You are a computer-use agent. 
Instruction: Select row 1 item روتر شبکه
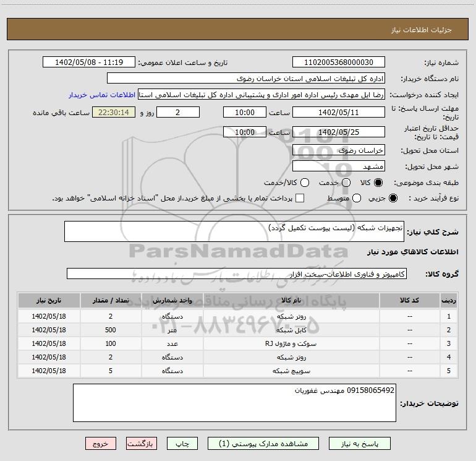tap(291, 316)
